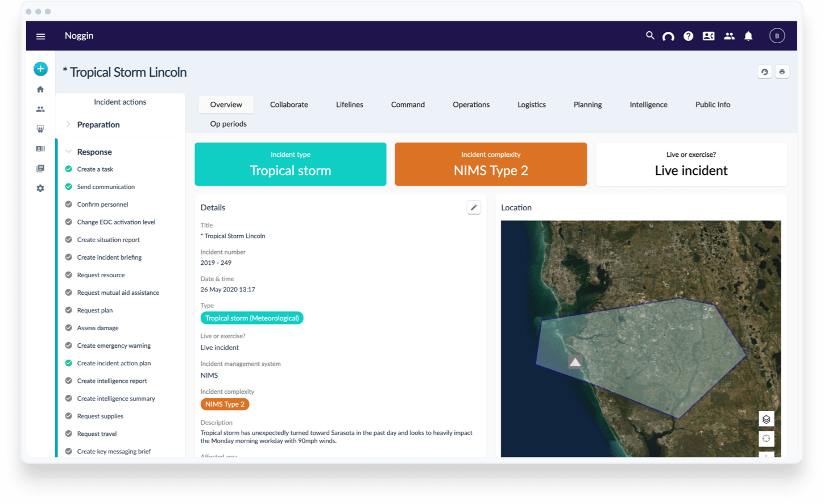Click the teal plus button to create new
This screenshot has width=824, height=504.
[x=40, y=69]
